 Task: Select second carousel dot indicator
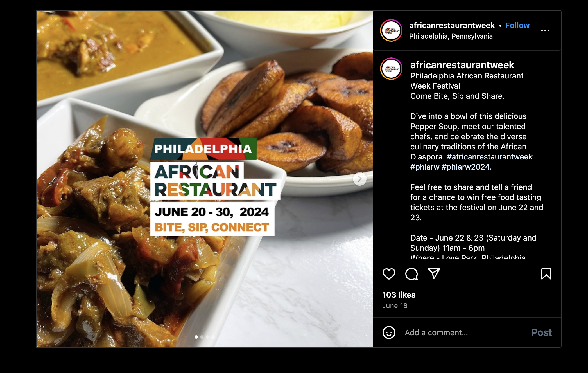[x=202, y=337]
